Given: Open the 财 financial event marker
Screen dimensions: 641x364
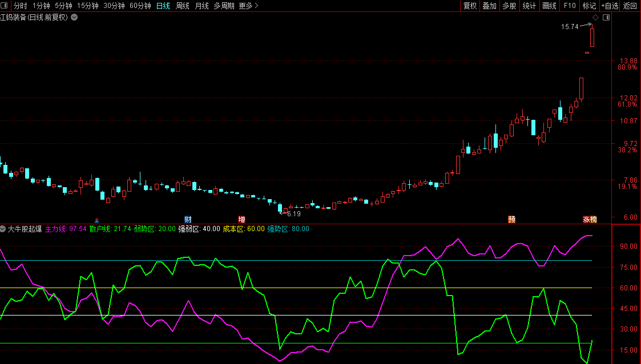Looking at the screenshot, I should click(188, 219).
